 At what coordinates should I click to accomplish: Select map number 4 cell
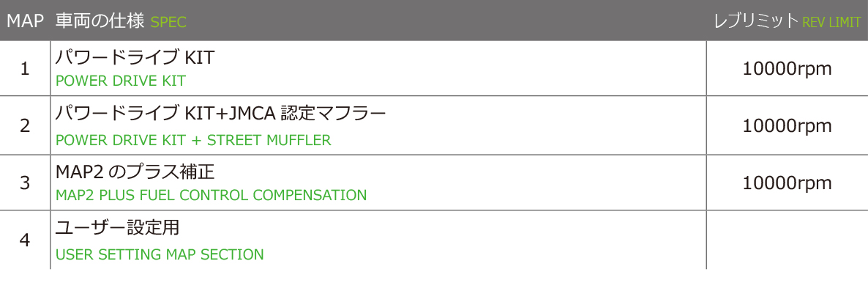coord(25,240)
